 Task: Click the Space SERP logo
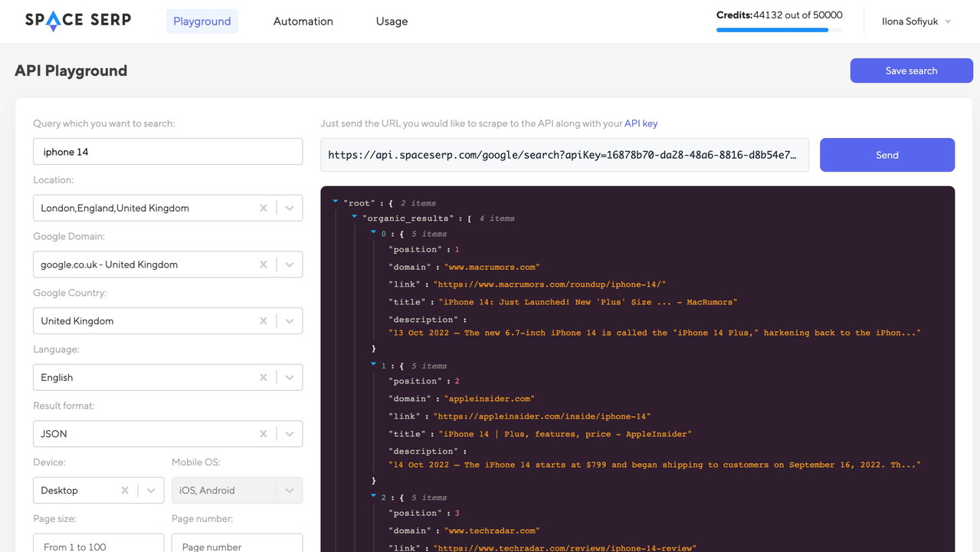tap(77, 21)
